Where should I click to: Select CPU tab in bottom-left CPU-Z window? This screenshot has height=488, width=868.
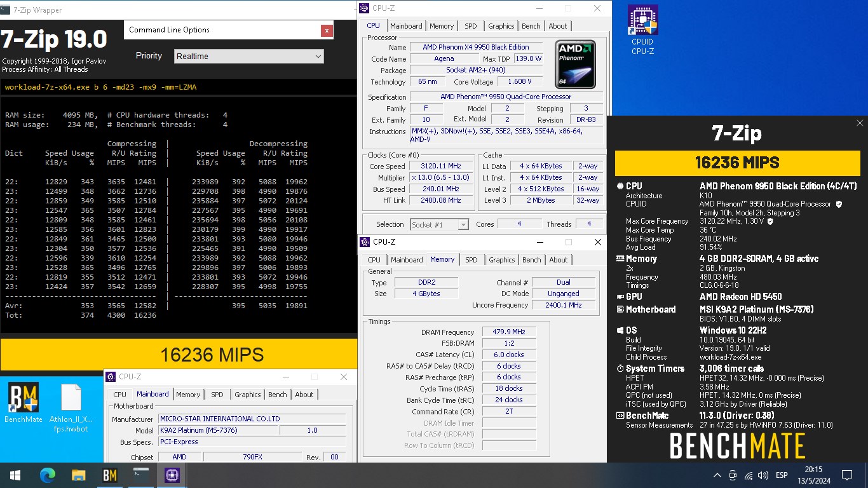pos(120,395)
